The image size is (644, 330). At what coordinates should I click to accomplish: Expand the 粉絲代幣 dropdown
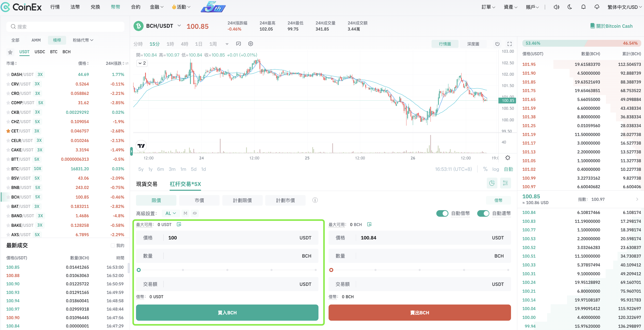[x=83, y=40]
